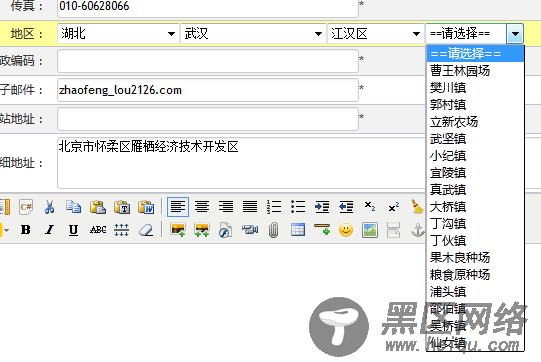Image resolution: width=541 pixels, height=362 pixels.
Task: Toggle bold formatting
Action: tap(26, 230)
